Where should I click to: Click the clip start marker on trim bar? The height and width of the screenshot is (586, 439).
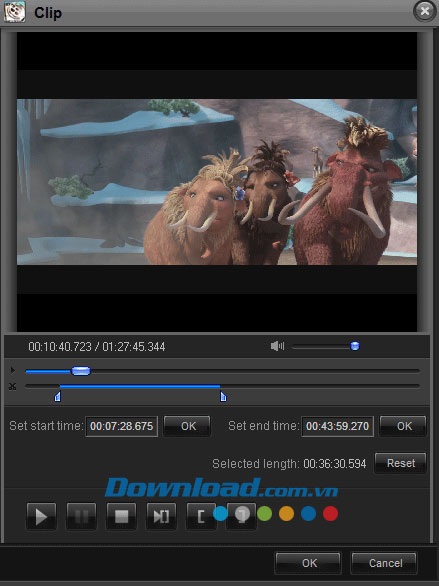[x=58, y=396]
